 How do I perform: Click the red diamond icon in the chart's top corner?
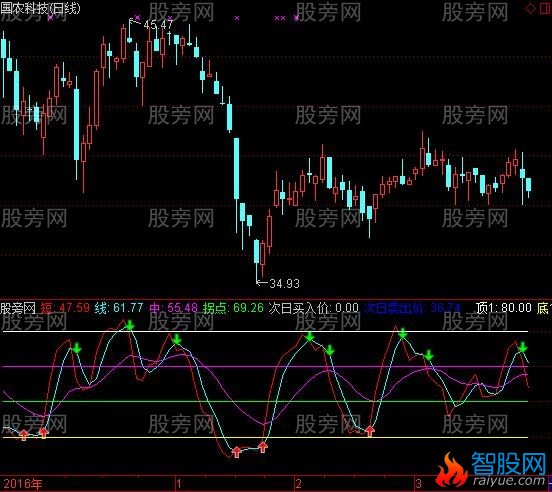click(531, 8)
